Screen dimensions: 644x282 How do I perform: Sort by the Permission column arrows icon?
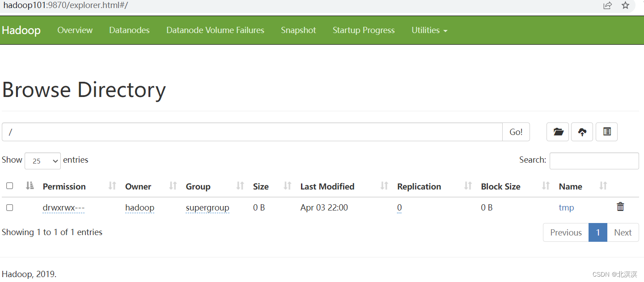(x=112, y=186)
